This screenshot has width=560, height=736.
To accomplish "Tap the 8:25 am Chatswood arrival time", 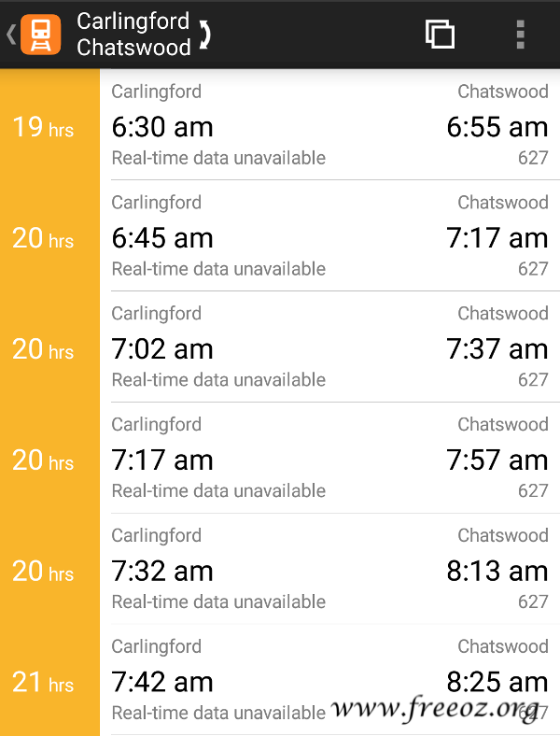I will tap(497, 682).
